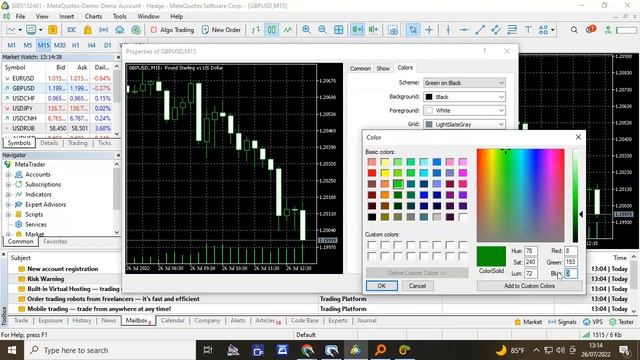Switch to the Common tab in Properties dialog
Viewport: 640px width, 360px height.
pos(360,69)
